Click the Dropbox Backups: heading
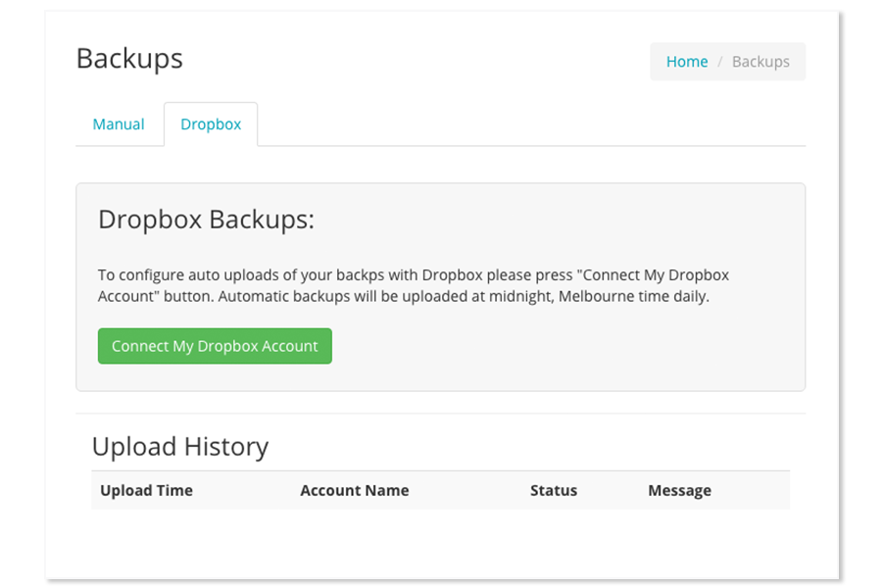The image size is (882, 588). (206, 220)
